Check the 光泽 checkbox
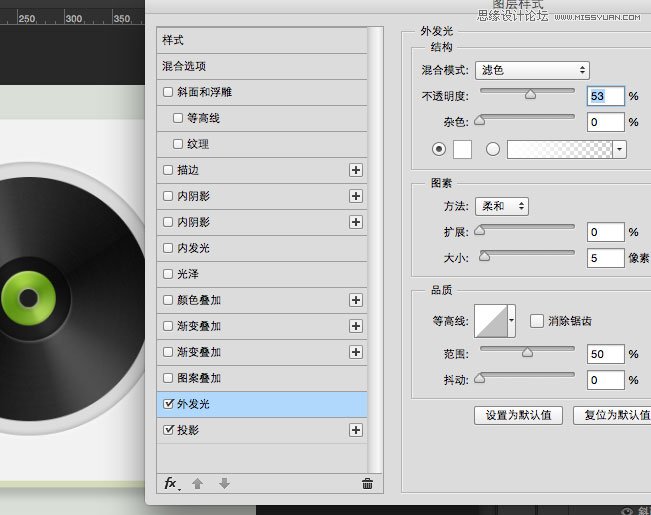Image resolution: width=651 pixels, height=515 pixels. click(x=168, y=274)
